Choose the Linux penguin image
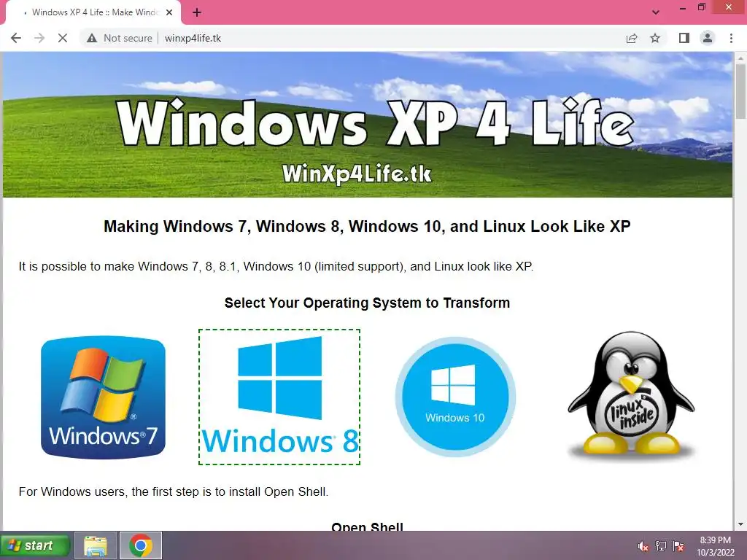 (x=631, y=395)
